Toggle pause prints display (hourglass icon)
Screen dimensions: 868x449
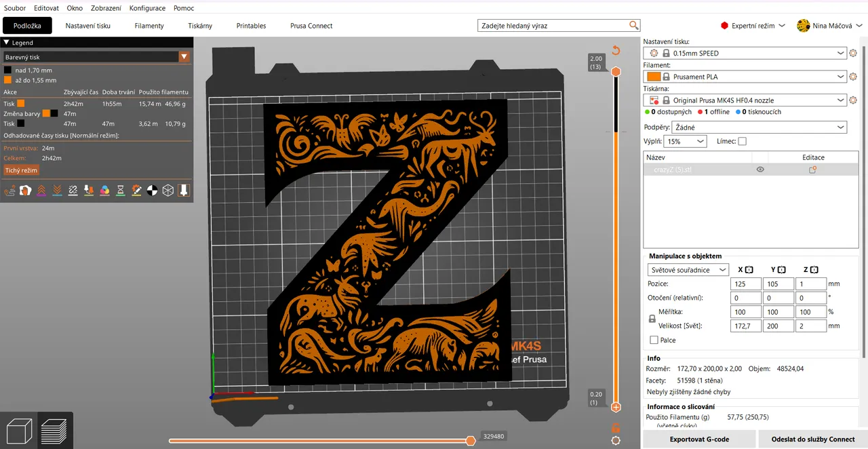click(x=120, y=190)
